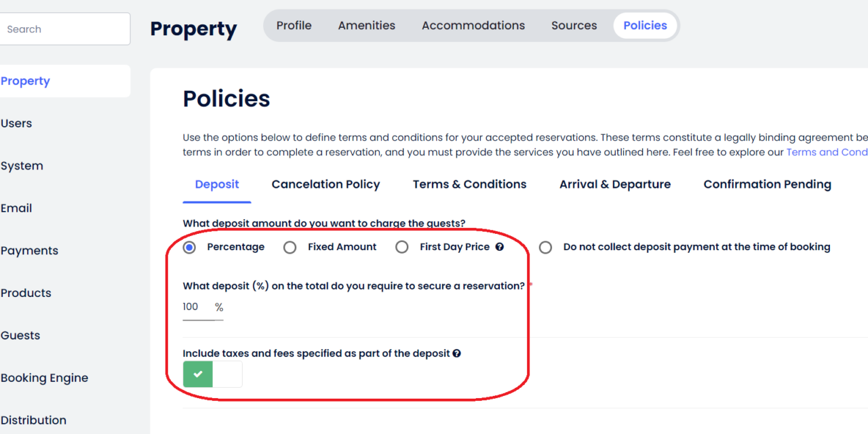868x434 pixels.
Task: Open the Terms and Conditions link
Action: 827,152
